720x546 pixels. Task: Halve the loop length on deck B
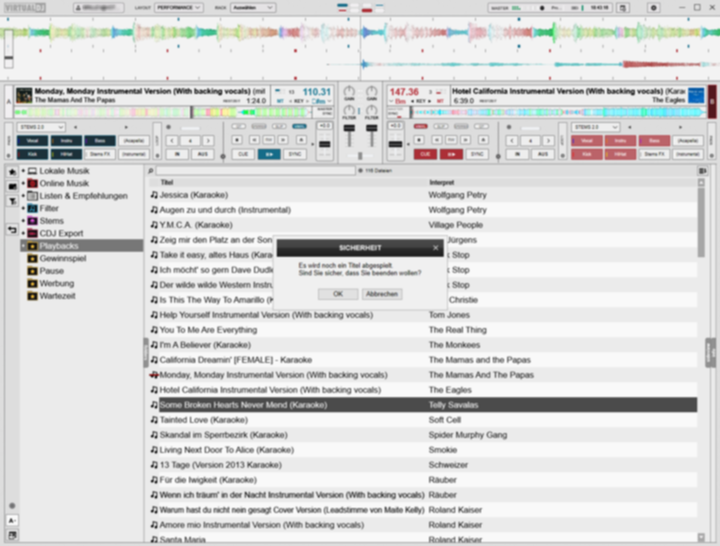512,141
